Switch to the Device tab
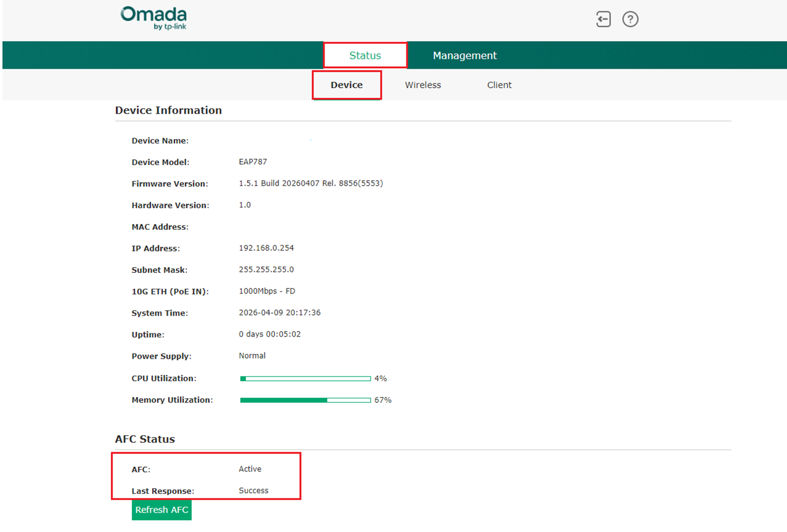This screenshot has width=787, height=532. tap(346, 85)
